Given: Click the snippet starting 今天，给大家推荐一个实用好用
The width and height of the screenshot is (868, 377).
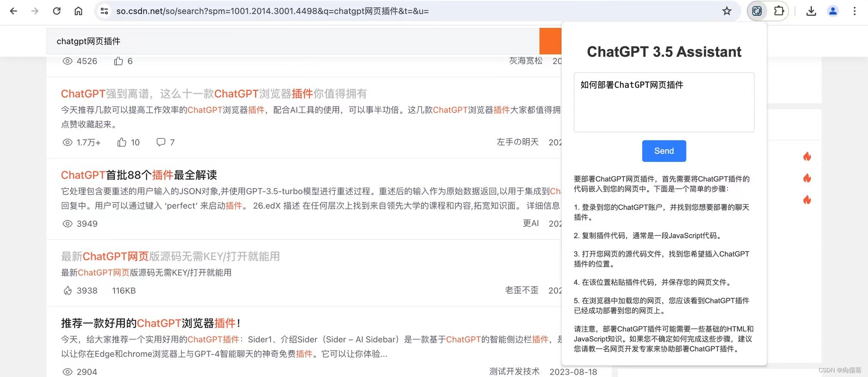Looking at the screenshot, I should point(311,347).
